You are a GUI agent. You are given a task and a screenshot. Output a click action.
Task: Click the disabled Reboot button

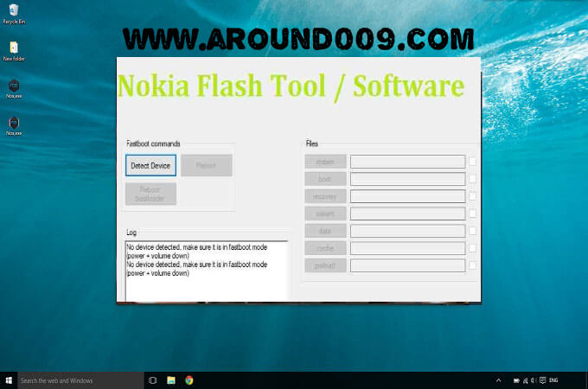(x=207, y=165)
